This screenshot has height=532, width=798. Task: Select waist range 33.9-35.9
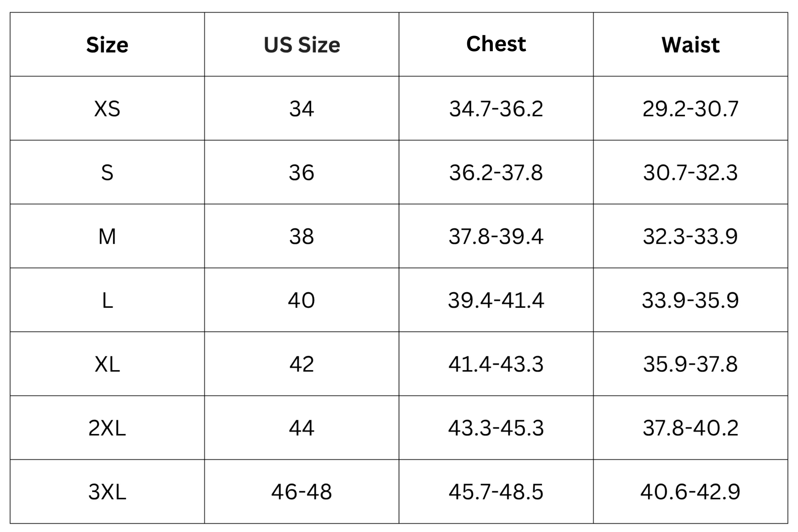pos(691,300)
